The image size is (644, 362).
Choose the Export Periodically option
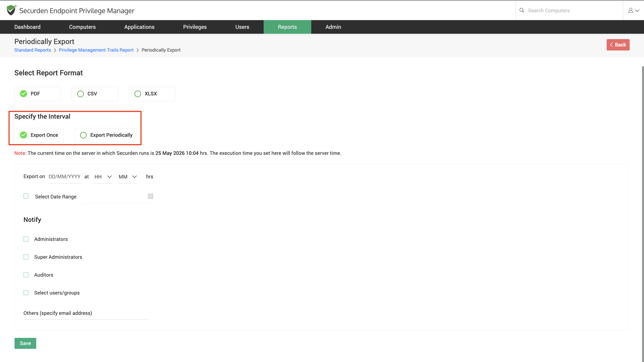coord(106,135)
